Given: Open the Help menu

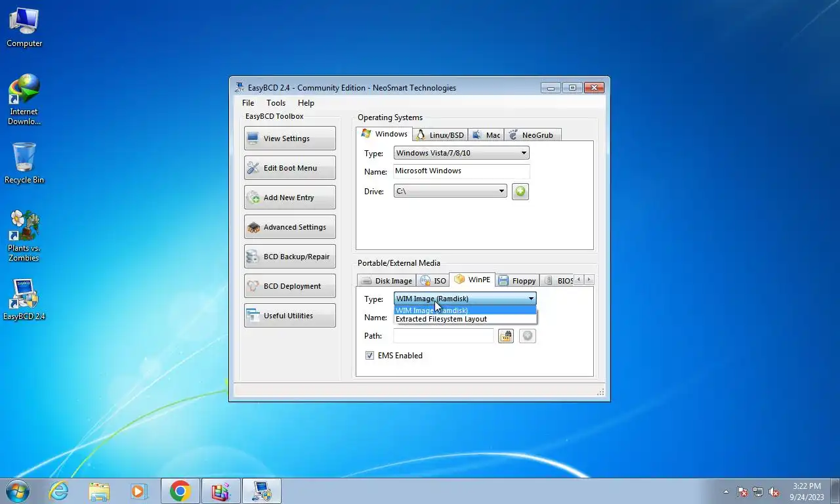Looking at the screenshot, I should tap(306, 103).
